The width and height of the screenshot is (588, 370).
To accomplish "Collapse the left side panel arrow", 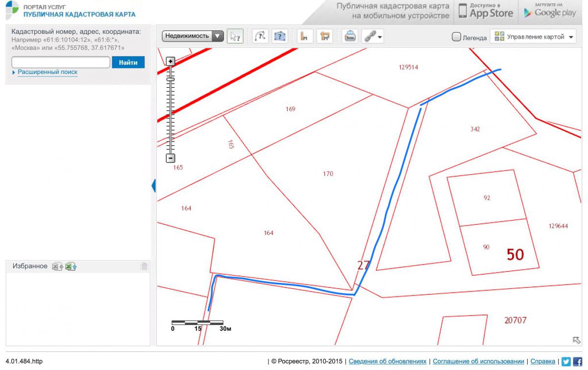I will click(x=153, y=186).
